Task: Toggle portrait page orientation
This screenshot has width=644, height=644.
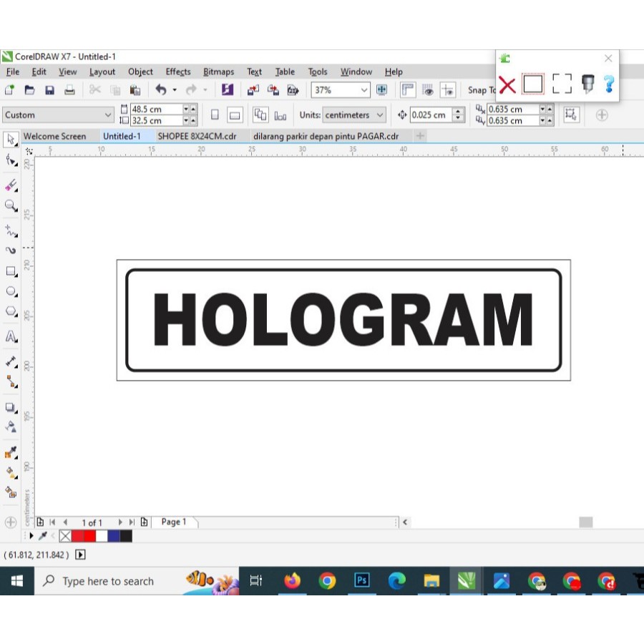Action: tap(215, 114)
